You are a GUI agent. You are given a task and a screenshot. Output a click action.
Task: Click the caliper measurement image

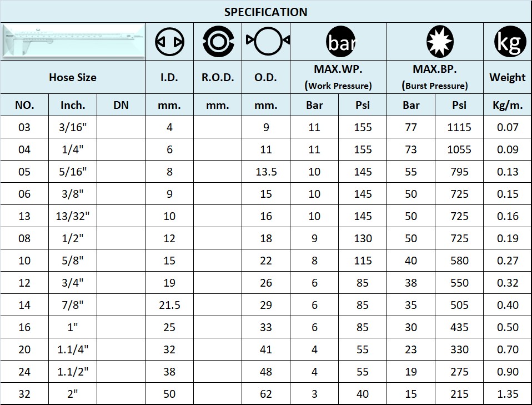[x=73, y=40]
